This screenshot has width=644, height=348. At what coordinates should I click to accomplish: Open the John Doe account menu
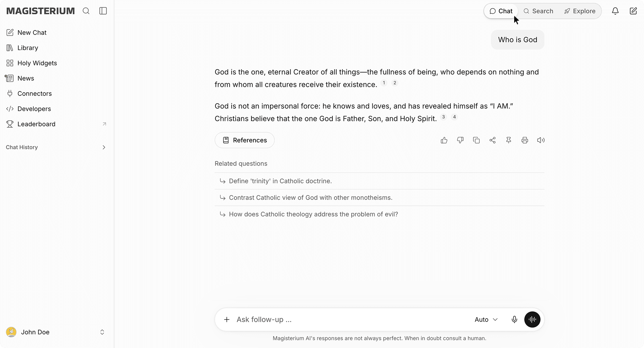pyautogui.click(x=56, y=332)
